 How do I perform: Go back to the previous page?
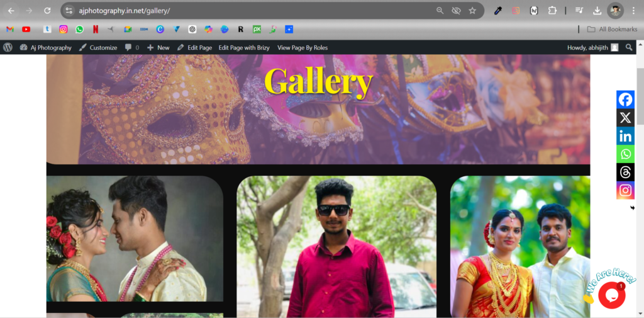(x=11, y=11)
